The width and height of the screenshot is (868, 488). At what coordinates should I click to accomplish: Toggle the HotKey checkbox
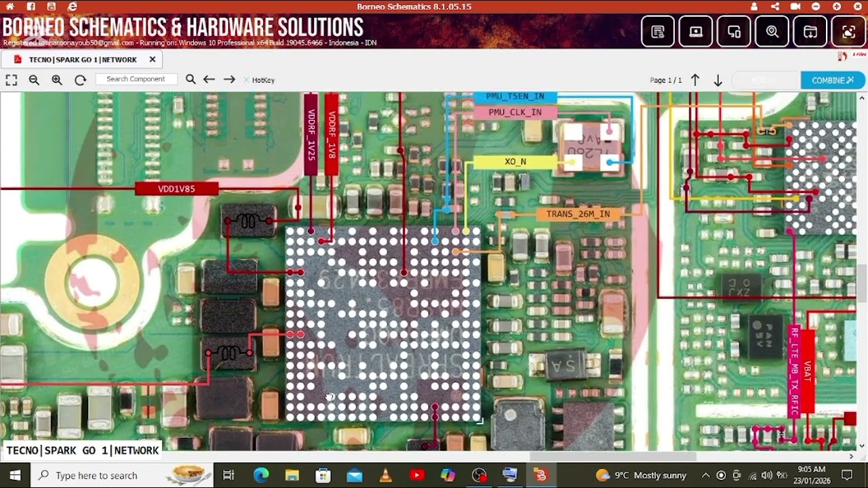tap(246, 80)
